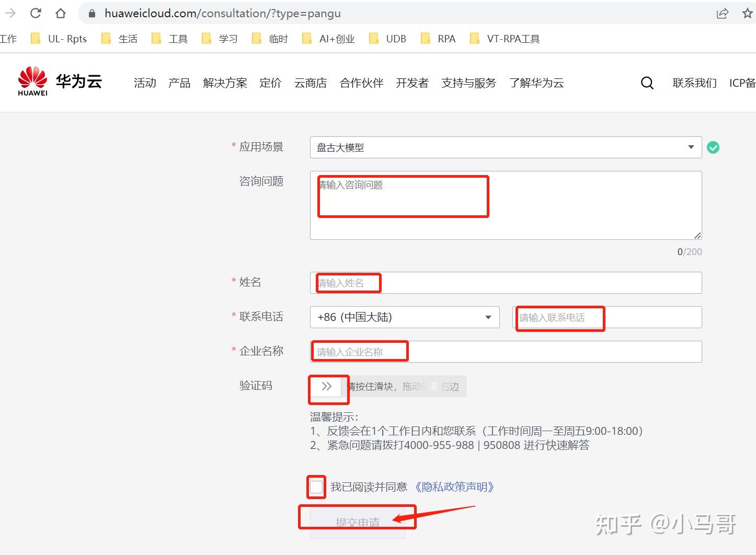Click the share page icon in the address bar
This screenshot has width=756, height=555.
(x=723, y=13)
